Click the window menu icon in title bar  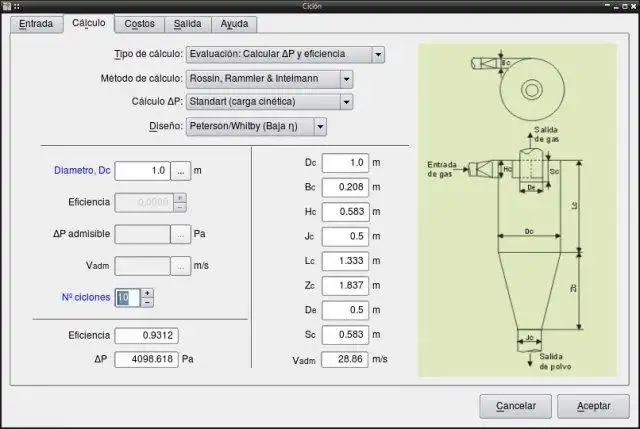click(7, 6)
